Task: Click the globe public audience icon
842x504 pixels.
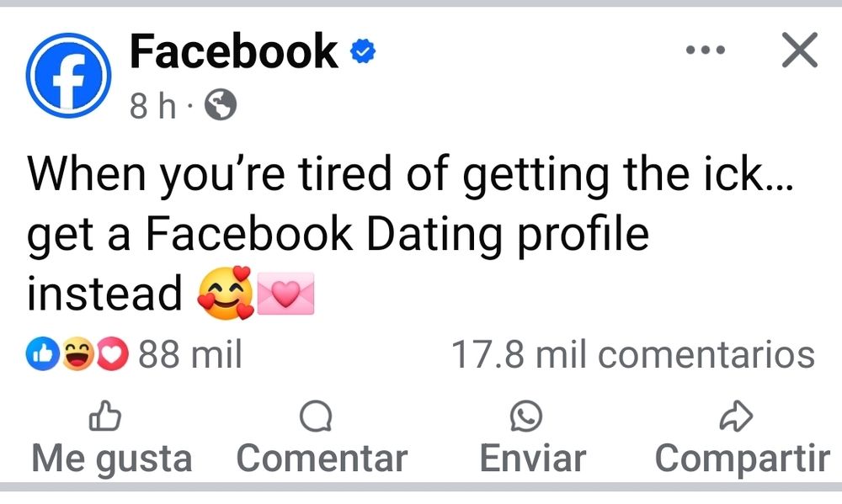Action: click(x=220, y=104)
